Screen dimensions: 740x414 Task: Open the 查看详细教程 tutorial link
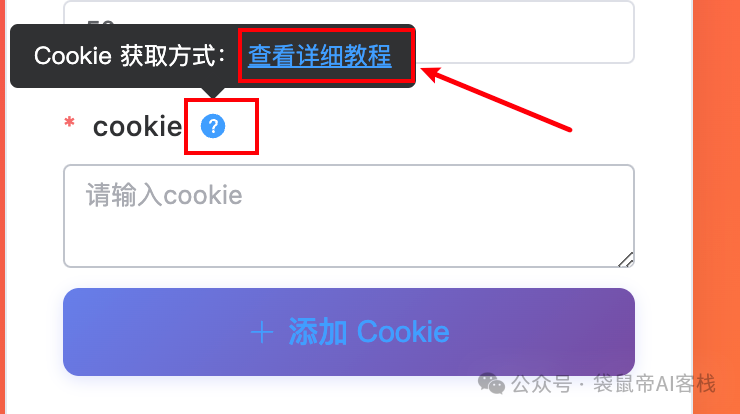(320, 56)
